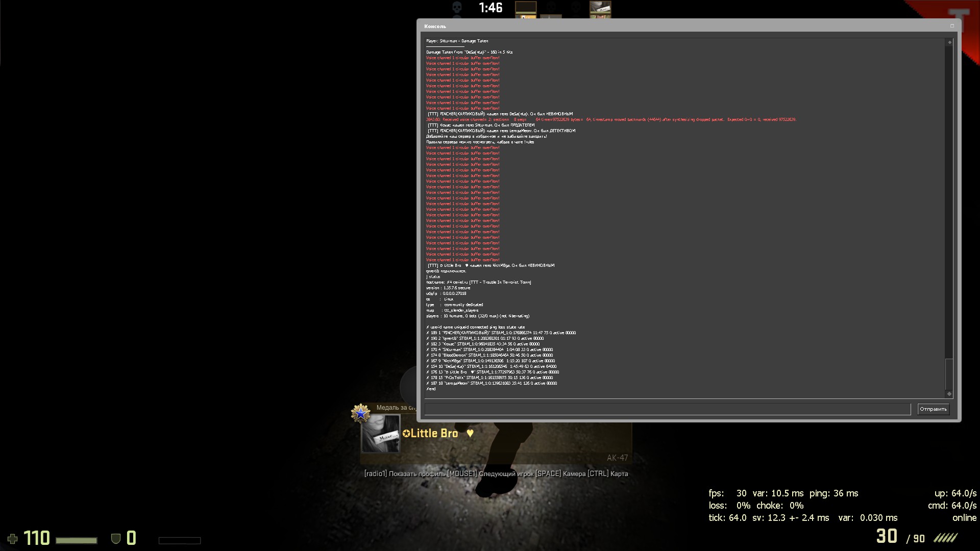Click the ammo bullets icon
This screenshot has height=551, width=980.
pyautogui.click(x=945, y=538)
